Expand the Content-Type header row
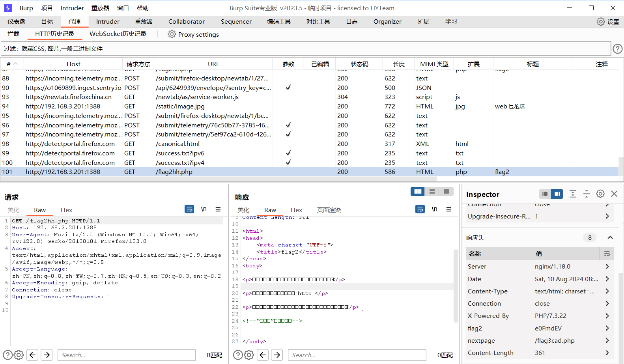This screenshot has height=364, width=624. 607,291
